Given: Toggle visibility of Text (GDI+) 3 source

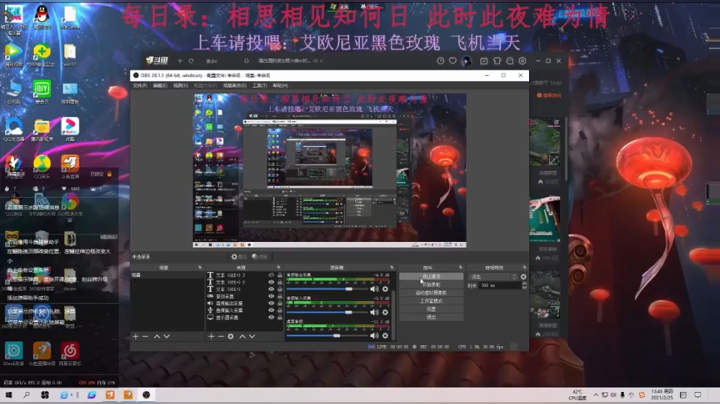Looking at the screenshot, I should 271,275.
